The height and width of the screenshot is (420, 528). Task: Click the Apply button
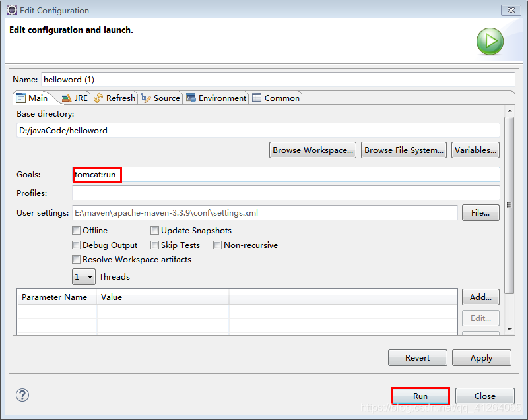482,358
